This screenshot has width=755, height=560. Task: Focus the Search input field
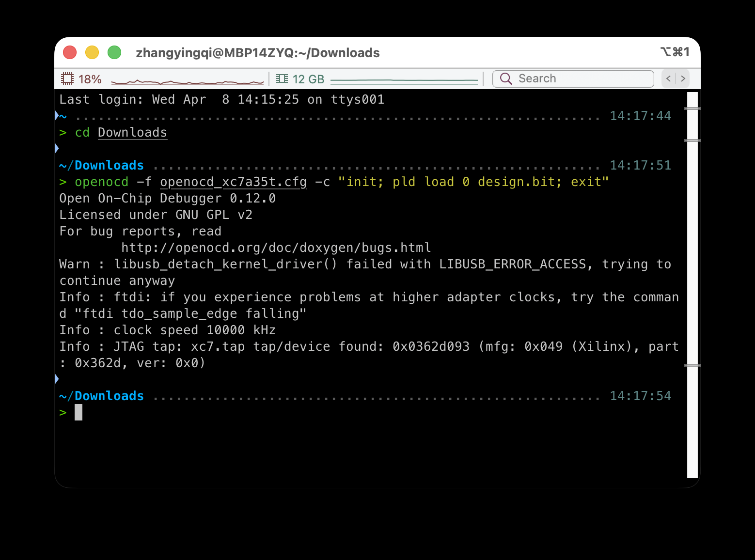582,78
